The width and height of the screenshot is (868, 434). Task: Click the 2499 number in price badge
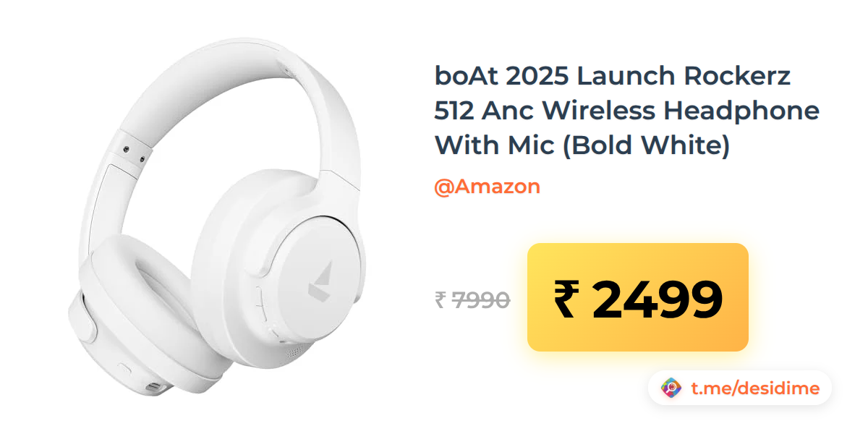(x=657, y=299)
